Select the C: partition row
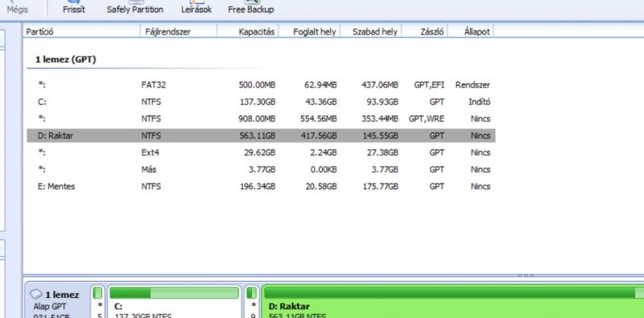Image resolution: width=644 pixels, height=318 pixels. (x=261, y=102)
